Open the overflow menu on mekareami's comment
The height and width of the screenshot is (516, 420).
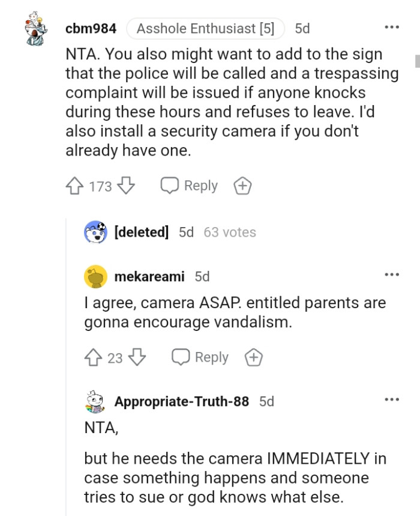pos(392,274)
